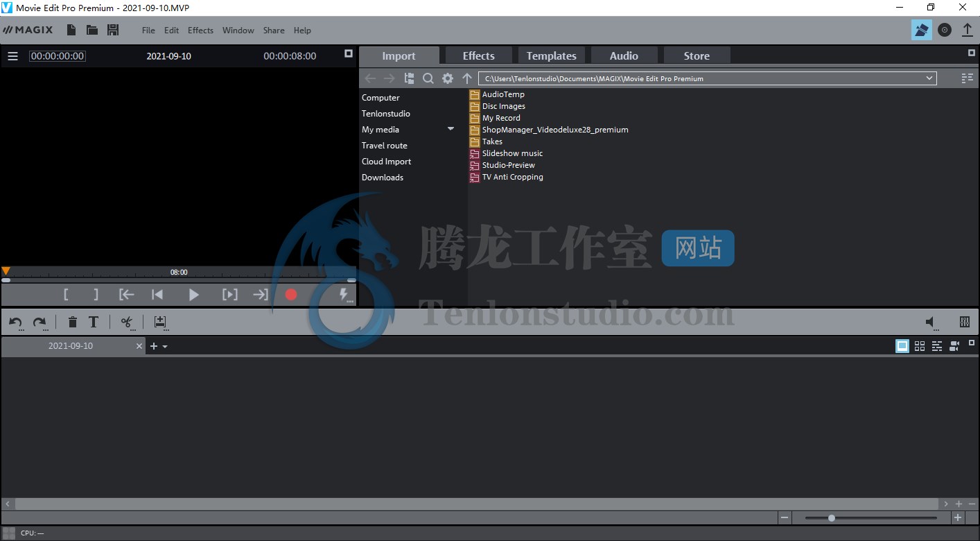Open the Title editor T icon

click(93, 322)
